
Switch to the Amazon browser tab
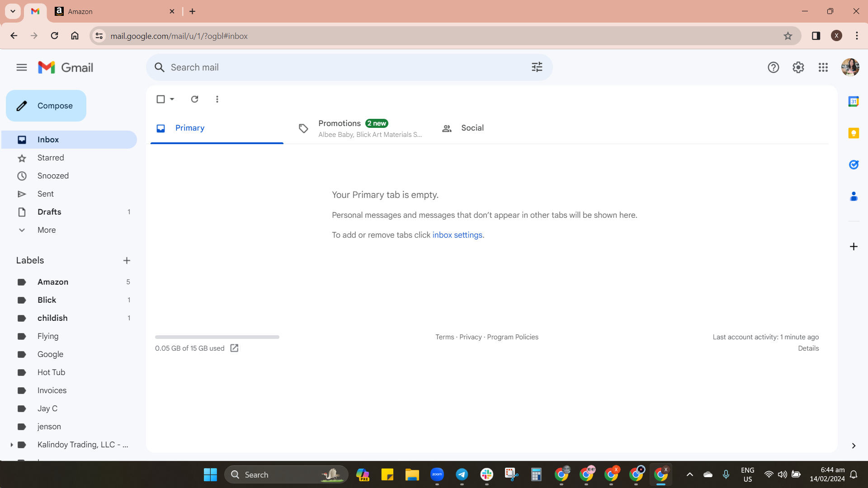click(113, 11)
